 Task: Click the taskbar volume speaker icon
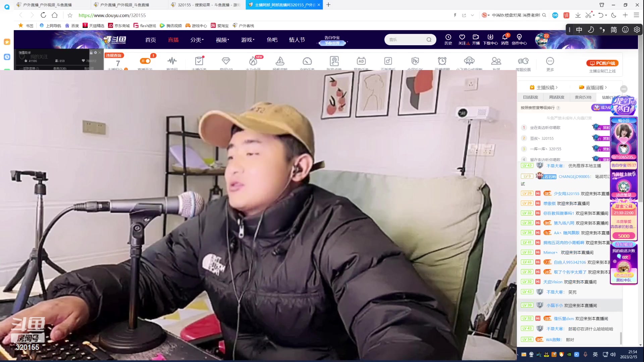(613, 354)
